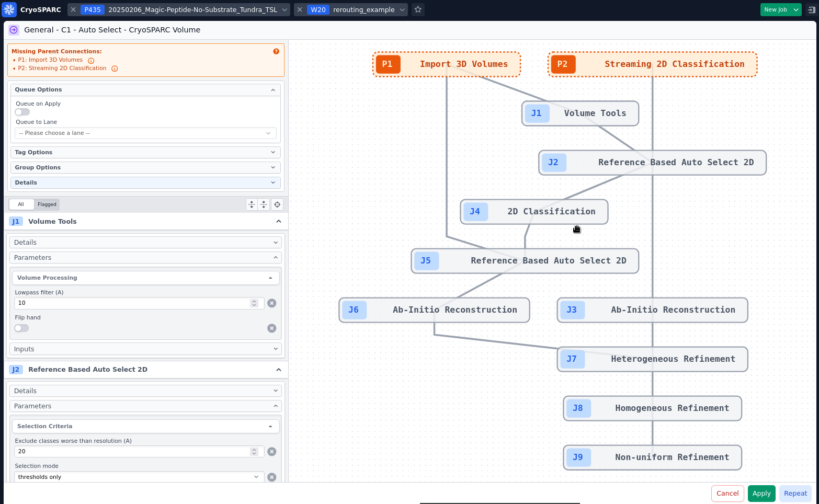Expand Details under J2 panel
The image size is (819, 504).
coord(145,391)
